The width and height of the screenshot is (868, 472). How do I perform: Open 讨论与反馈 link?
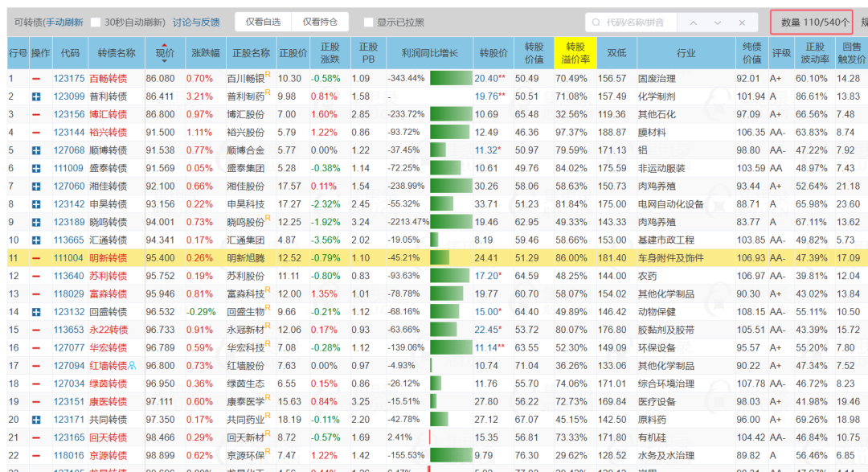point(196,23)
